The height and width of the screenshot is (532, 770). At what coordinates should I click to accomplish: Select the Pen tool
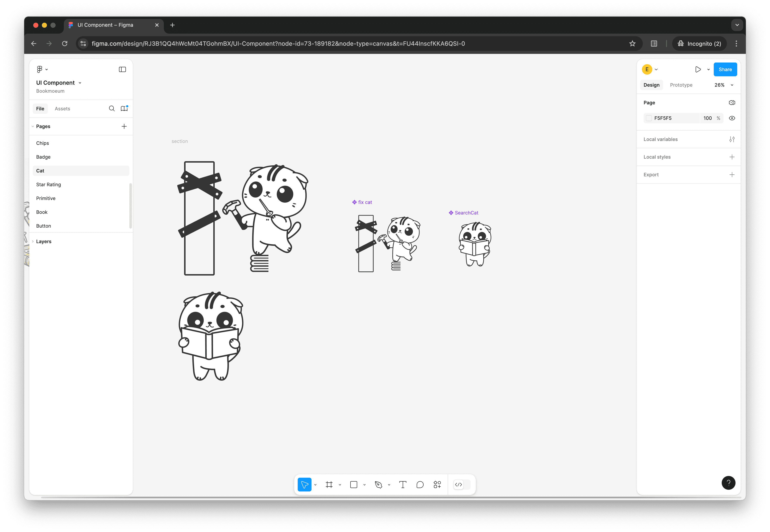378,485
